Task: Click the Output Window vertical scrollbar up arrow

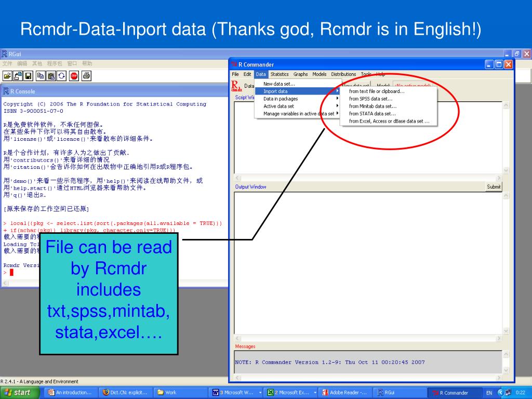Action: tap(506, 196)
